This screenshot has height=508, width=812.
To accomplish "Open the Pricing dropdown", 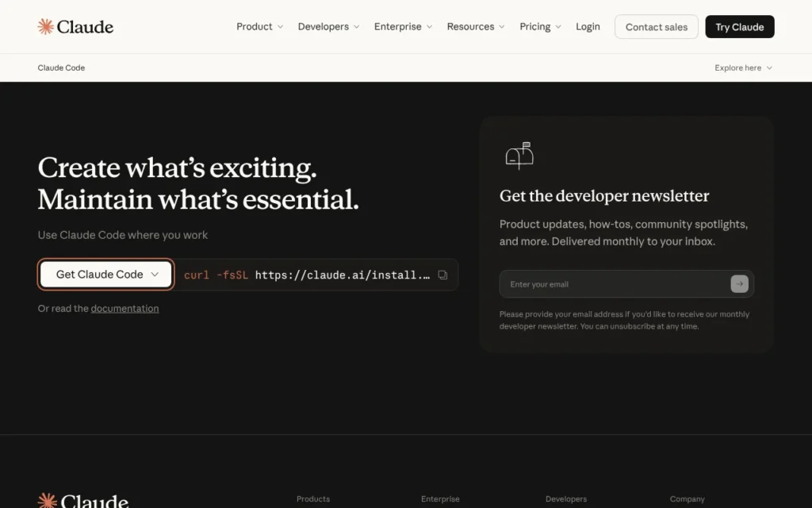I will tap(540, 26).
